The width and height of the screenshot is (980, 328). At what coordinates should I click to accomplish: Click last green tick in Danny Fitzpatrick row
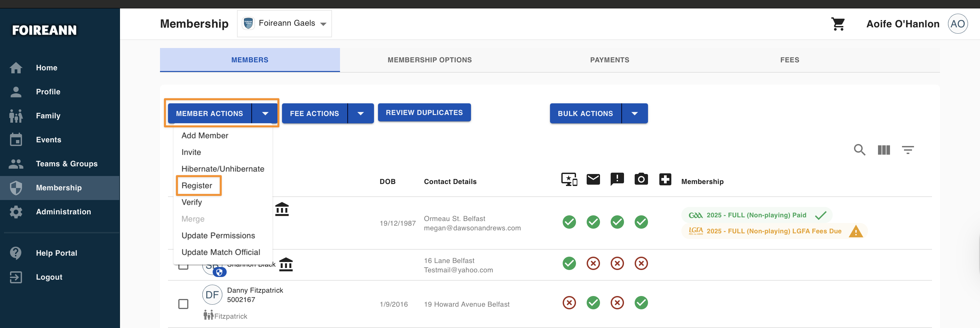641,303
